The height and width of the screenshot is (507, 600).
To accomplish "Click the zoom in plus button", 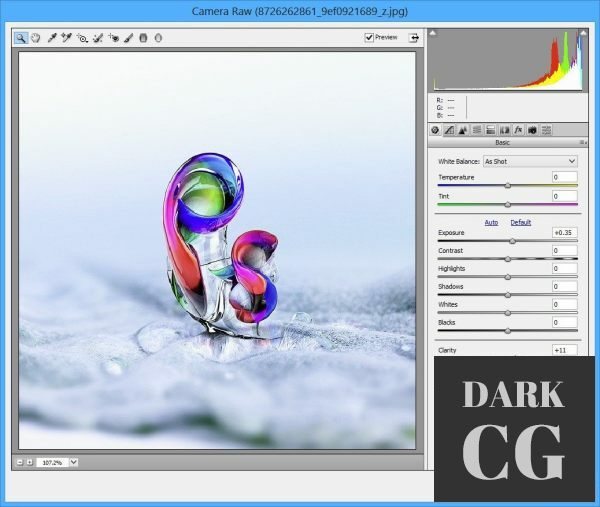I will (29, 462).
